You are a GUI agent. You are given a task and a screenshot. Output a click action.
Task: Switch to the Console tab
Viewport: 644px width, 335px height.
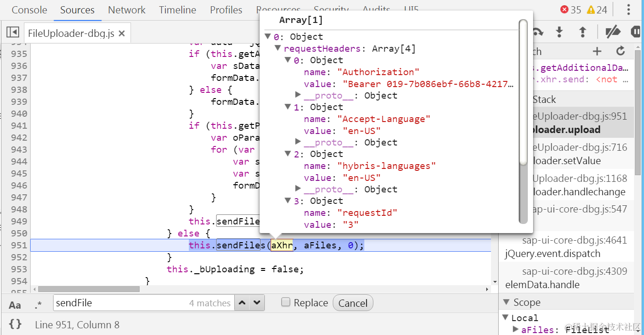pos(29,10)
